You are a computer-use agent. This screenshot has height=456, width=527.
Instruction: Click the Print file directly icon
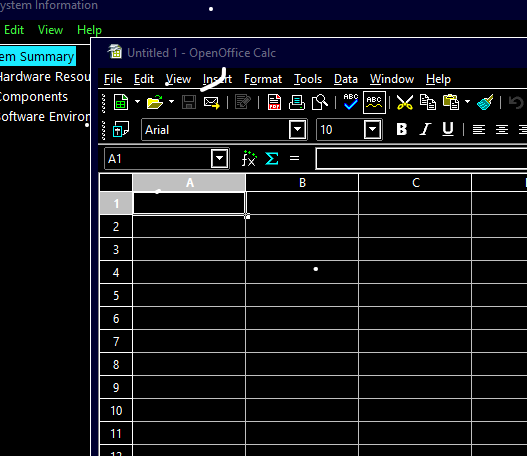click(x=297, y=102)
